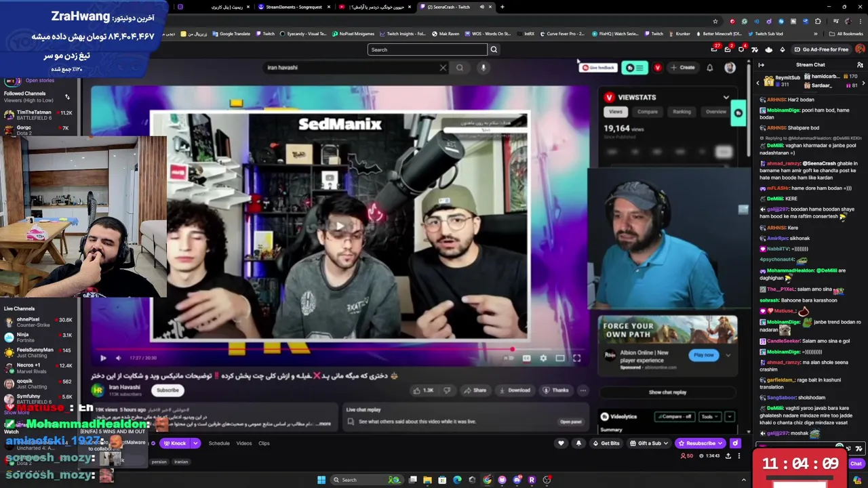Select ViewStats Ranking tab

[x=682, y=112]
